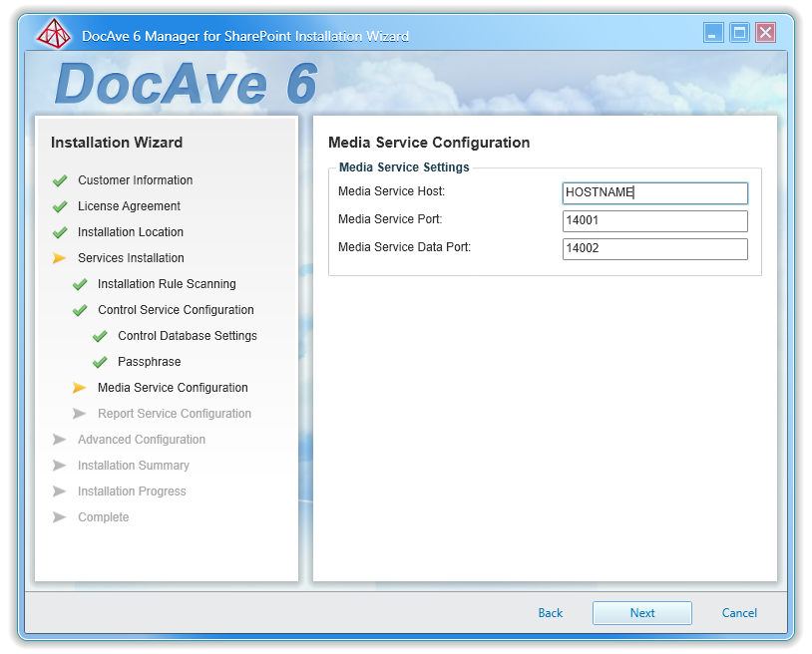Focus the Media Service Data Port field
The height and width of the screenshot is (654, 812).
coord(655,249)
